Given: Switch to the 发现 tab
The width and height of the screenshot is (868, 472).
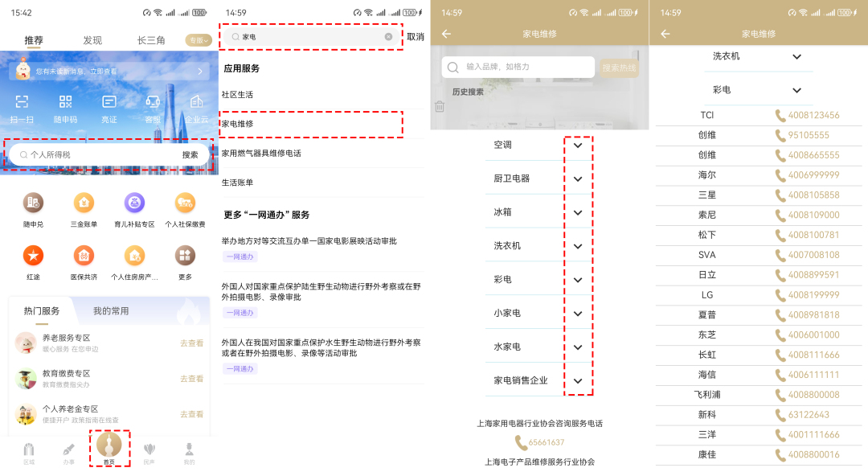Looking at the screenshot, I should pyautogui.click(x=92, y=40).
